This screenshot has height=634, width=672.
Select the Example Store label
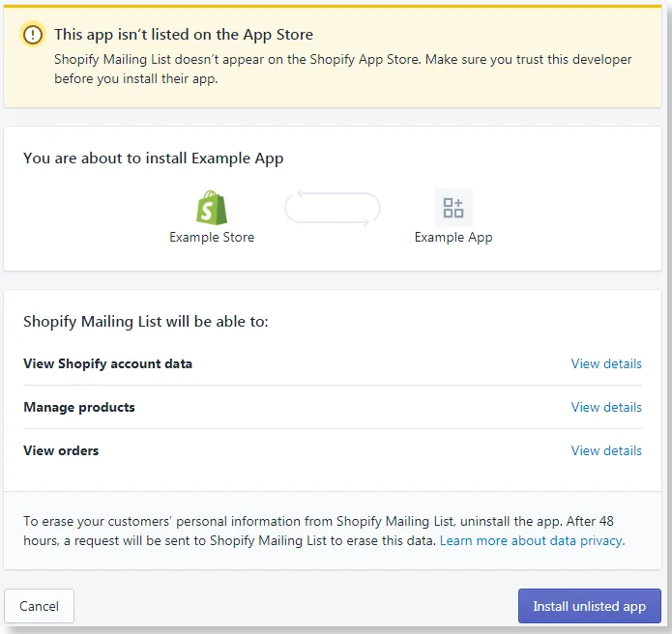212,237
